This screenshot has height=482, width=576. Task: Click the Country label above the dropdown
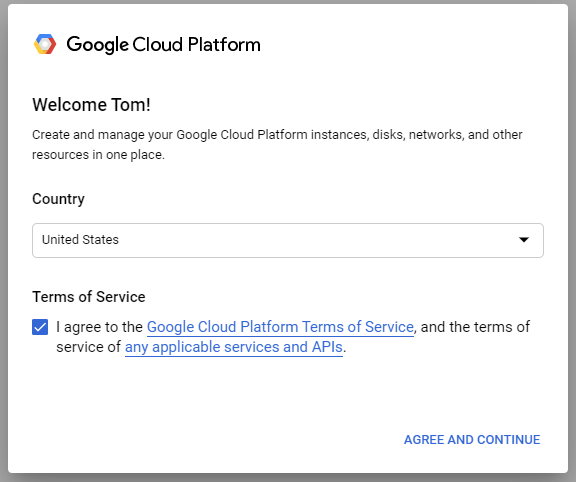[58, 199]
